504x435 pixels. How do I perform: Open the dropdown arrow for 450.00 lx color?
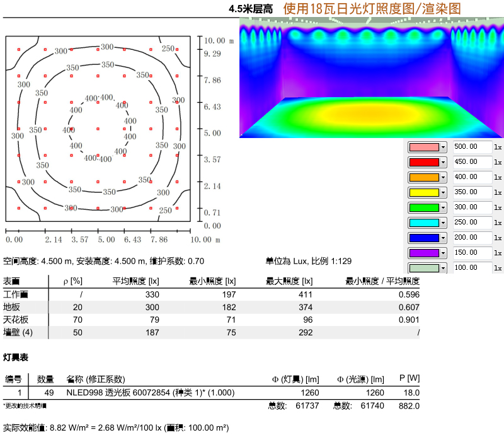(x=444, y=163)
